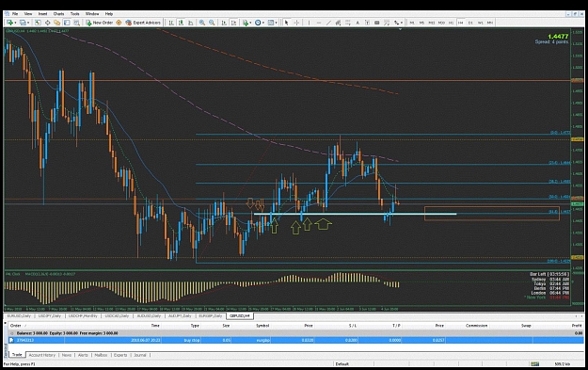588x370 pixels.
Task: Click the New Order button
Action: click(x=100, y=23)
